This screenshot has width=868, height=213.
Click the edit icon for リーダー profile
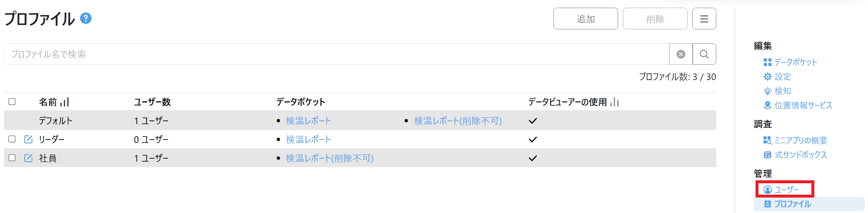pos(28,139)
